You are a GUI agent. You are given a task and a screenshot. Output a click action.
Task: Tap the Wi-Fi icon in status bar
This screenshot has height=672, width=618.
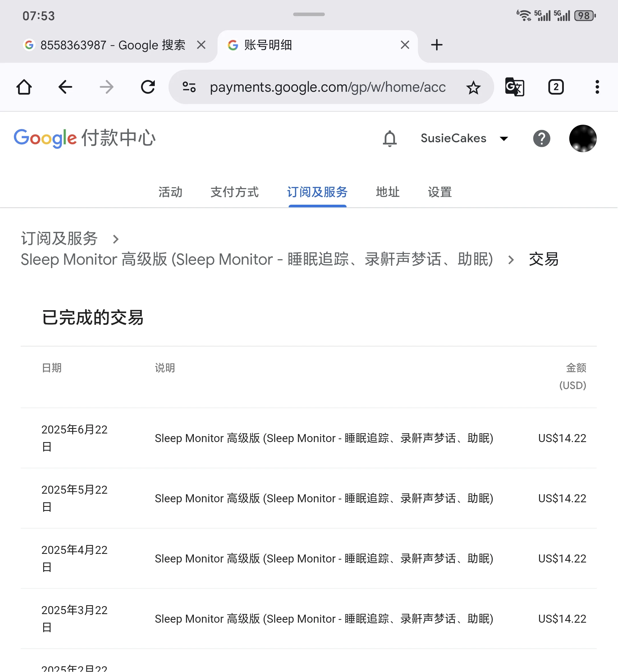(x=524, y=15)
